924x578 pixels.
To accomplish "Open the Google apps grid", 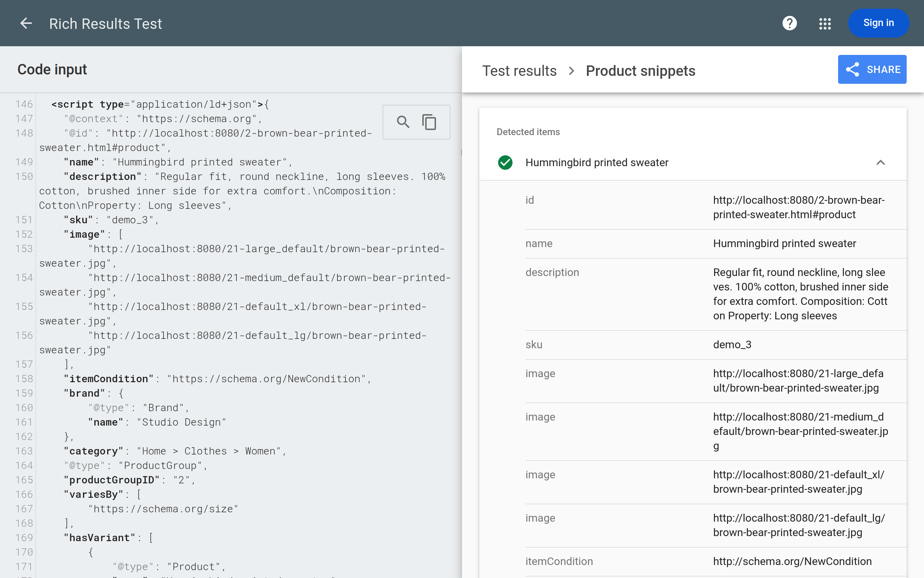I will click(x=825, y=24).
